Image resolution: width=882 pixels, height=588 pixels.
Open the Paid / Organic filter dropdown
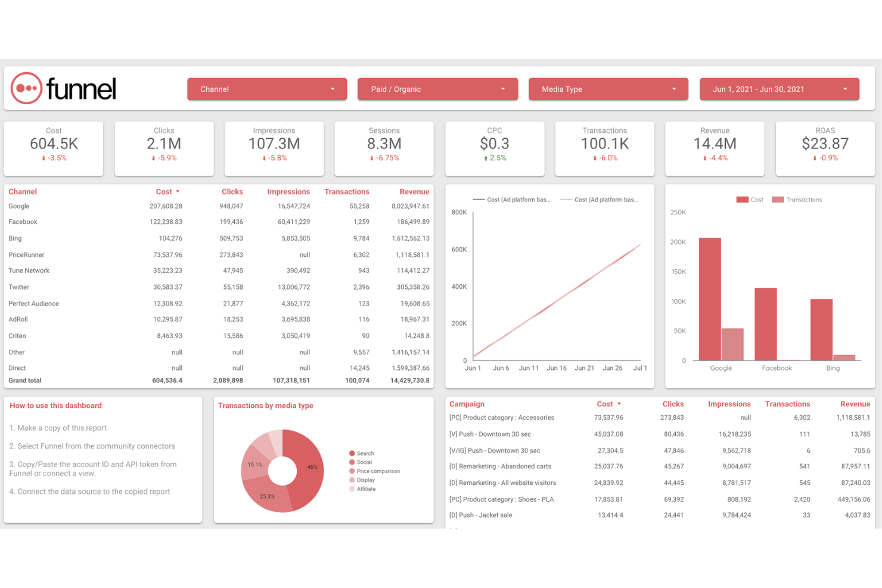(437, 89)
